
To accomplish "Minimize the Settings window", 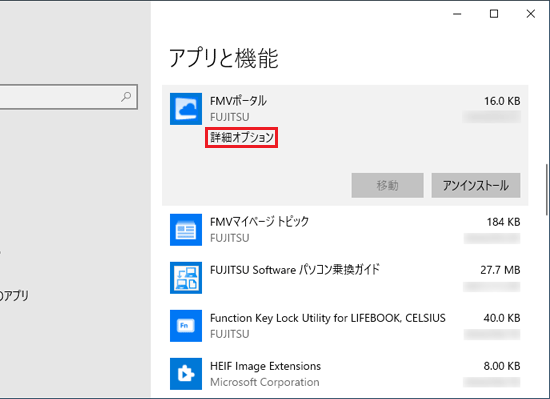I will tap(457, 14).
